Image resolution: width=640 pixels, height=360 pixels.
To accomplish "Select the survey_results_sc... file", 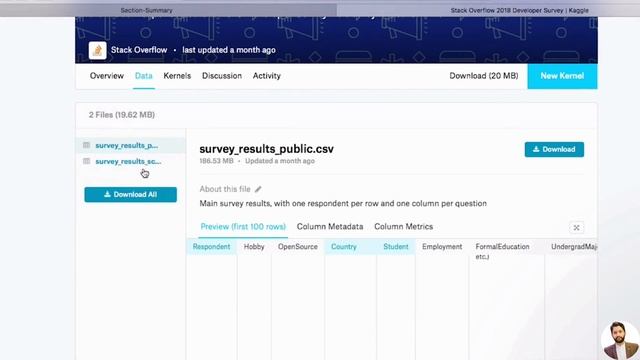I will click(x=128, y=162).
